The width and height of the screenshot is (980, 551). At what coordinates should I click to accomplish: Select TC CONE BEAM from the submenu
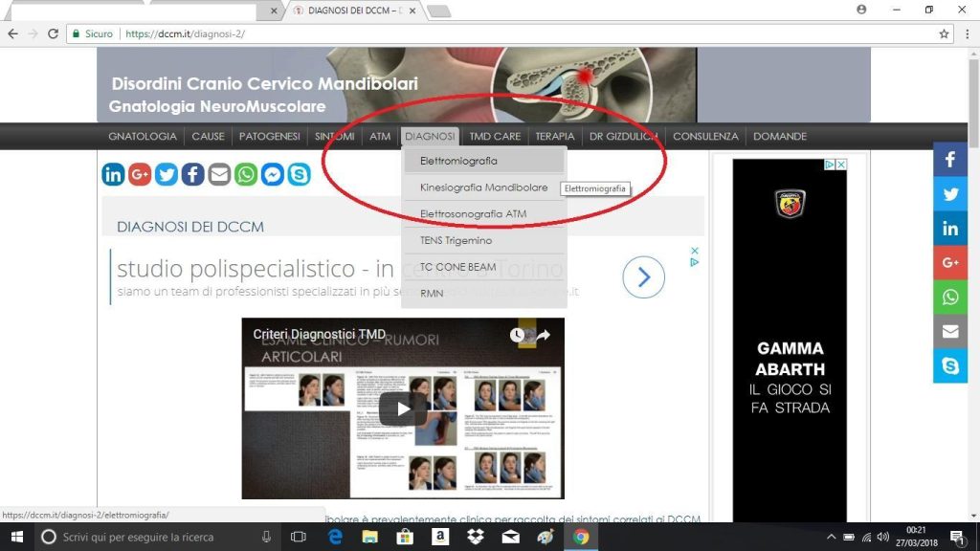click(484, 267)
